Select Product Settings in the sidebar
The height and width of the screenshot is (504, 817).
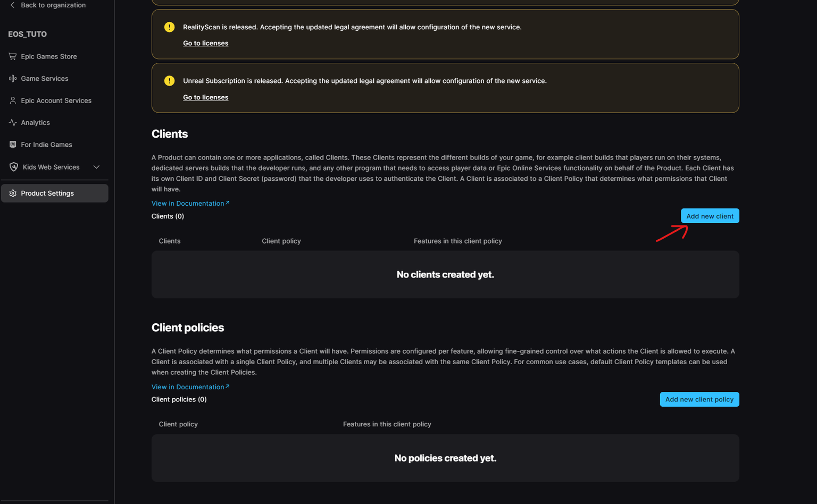tap(47, 194)
